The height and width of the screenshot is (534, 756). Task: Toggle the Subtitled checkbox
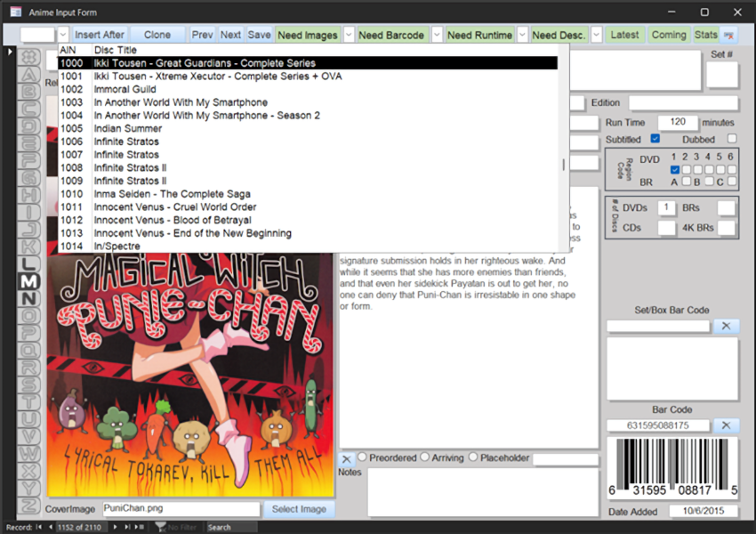[x=655, y=139]
